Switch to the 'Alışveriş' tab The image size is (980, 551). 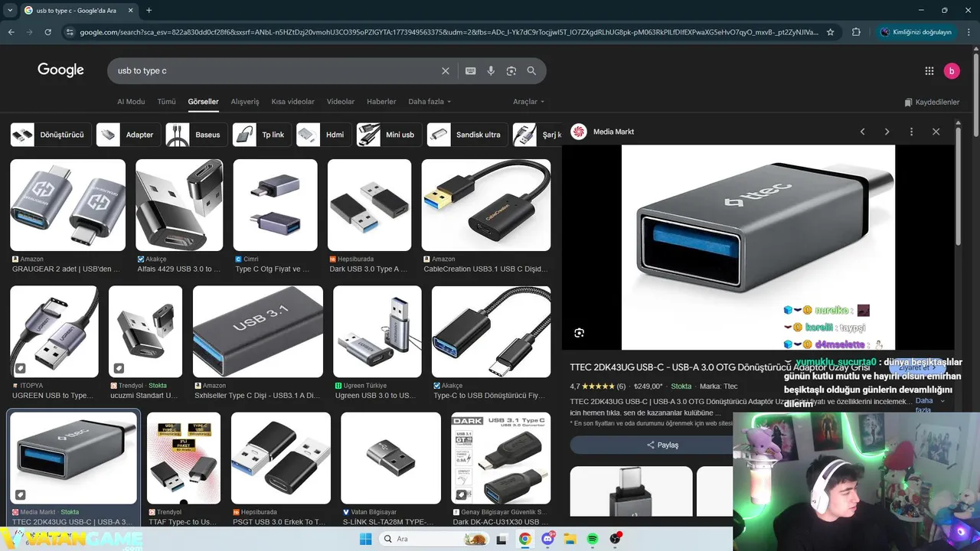click(245, 102)
